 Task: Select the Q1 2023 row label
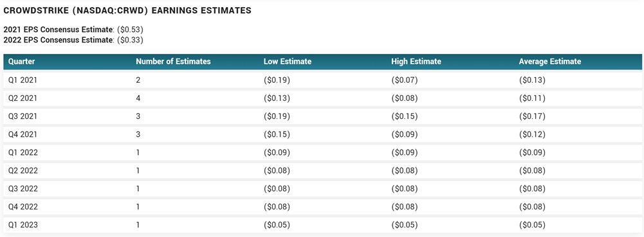23,225
